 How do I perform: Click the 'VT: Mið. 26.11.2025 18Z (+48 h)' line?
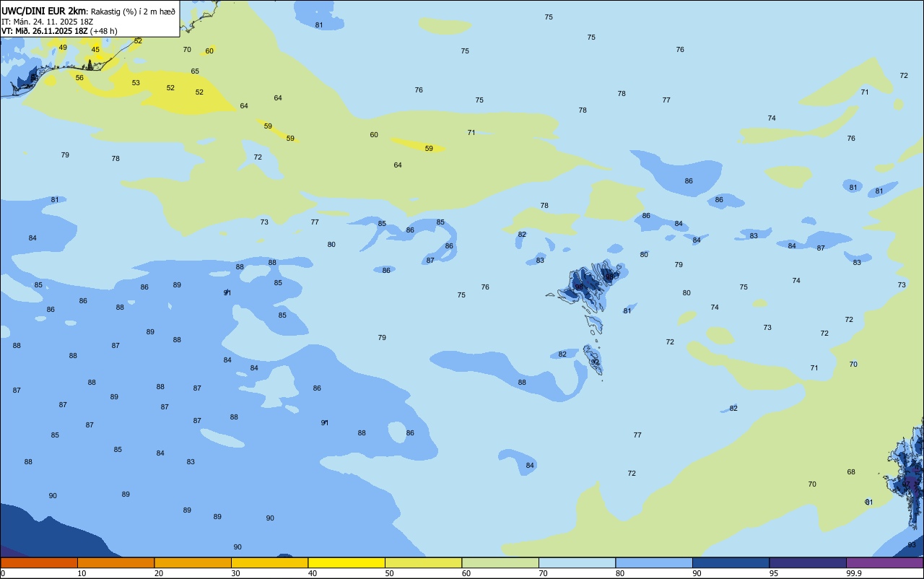click(59, 31)
